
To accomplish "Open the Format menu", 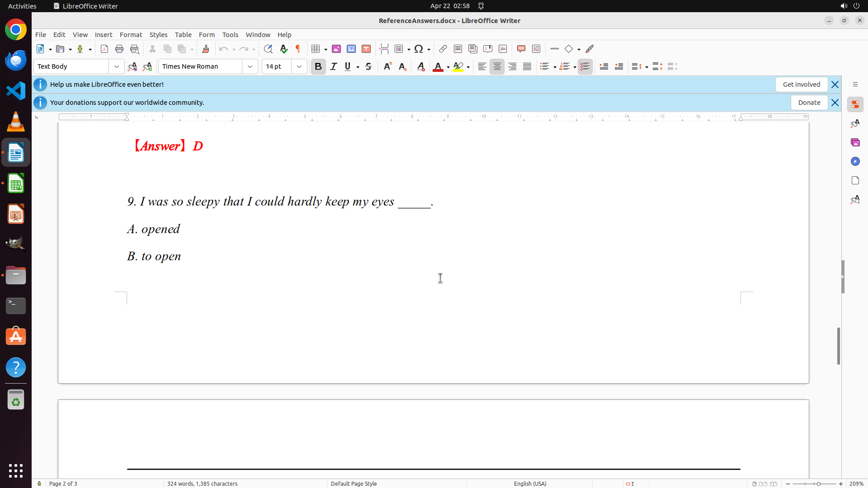I will [x=131, y=34].
